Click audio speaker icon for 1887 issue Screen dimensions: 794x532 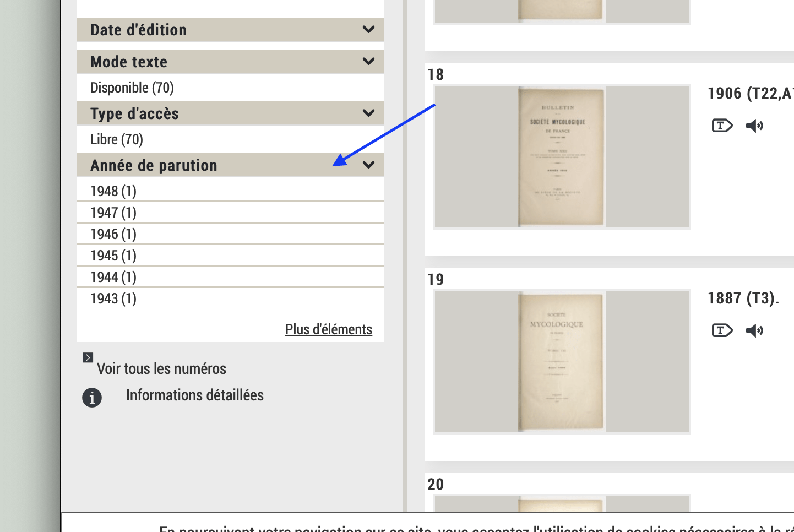pos(754,330)
